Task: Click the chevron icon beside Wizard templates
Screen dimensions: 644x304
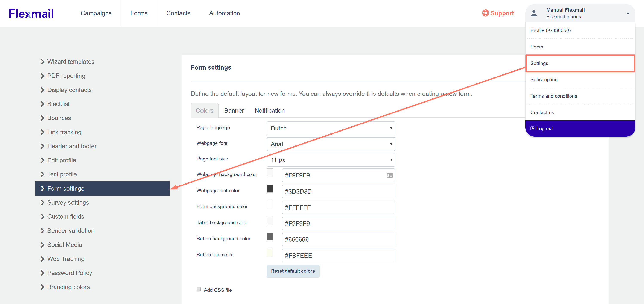Action: coord(42,62)
